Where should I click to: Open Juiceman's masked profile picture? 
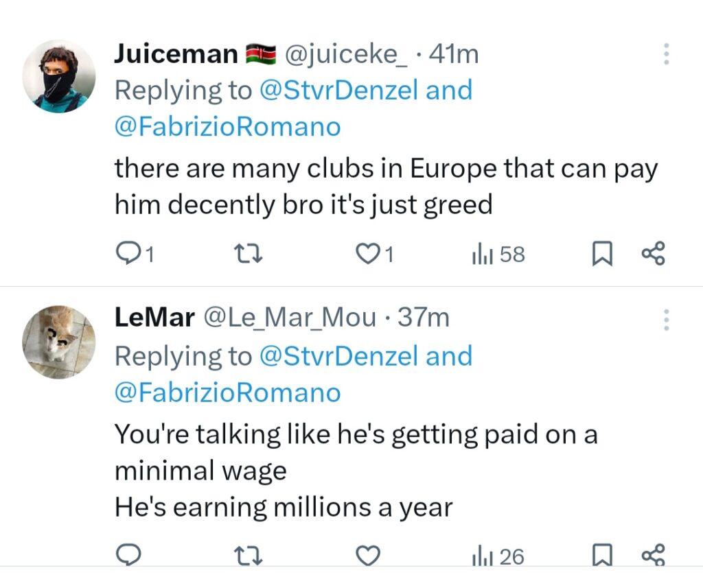59,76
